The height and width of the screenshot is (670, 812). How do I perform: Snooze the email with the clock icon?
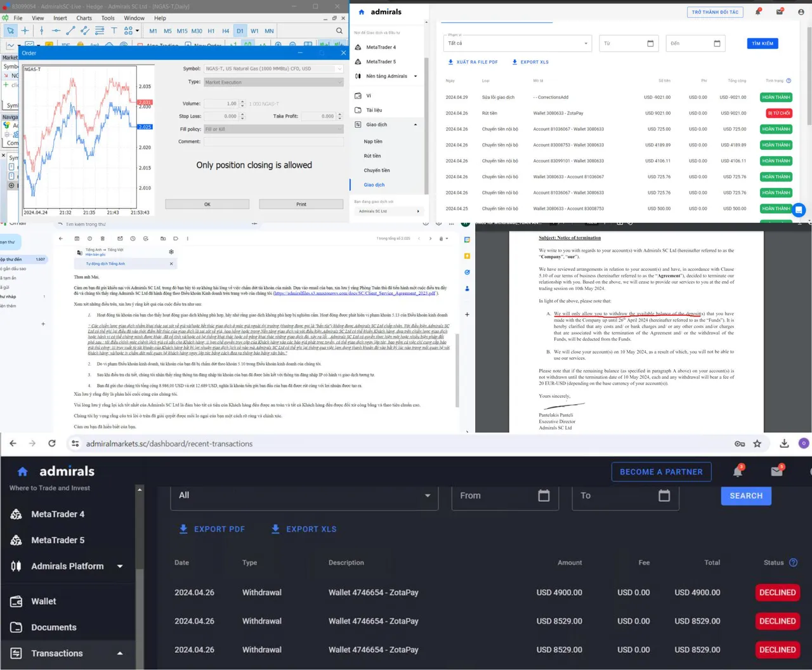(133, 239)
